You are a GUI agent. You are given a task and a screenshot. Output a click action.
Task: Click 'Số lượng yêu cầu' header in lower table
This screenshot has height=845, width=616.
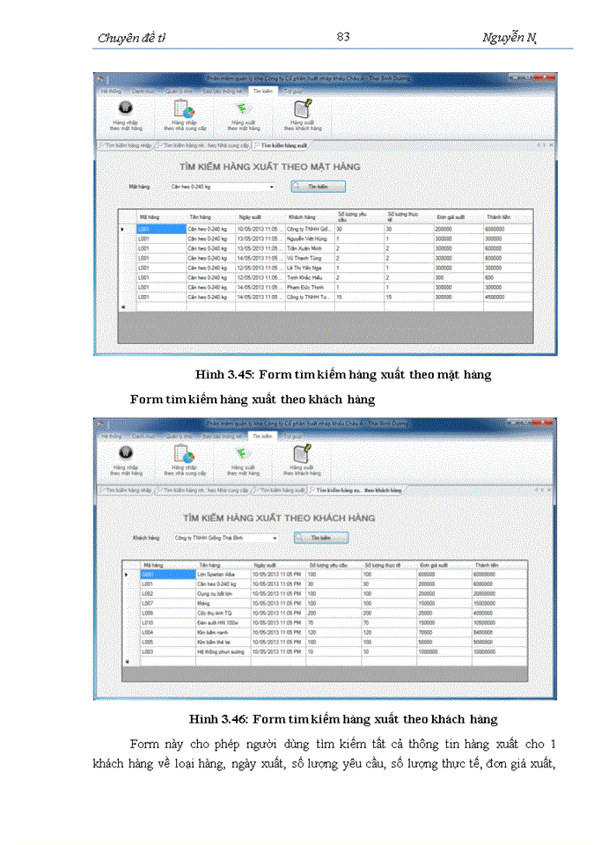pyautogui.click(x=334, y=565)
